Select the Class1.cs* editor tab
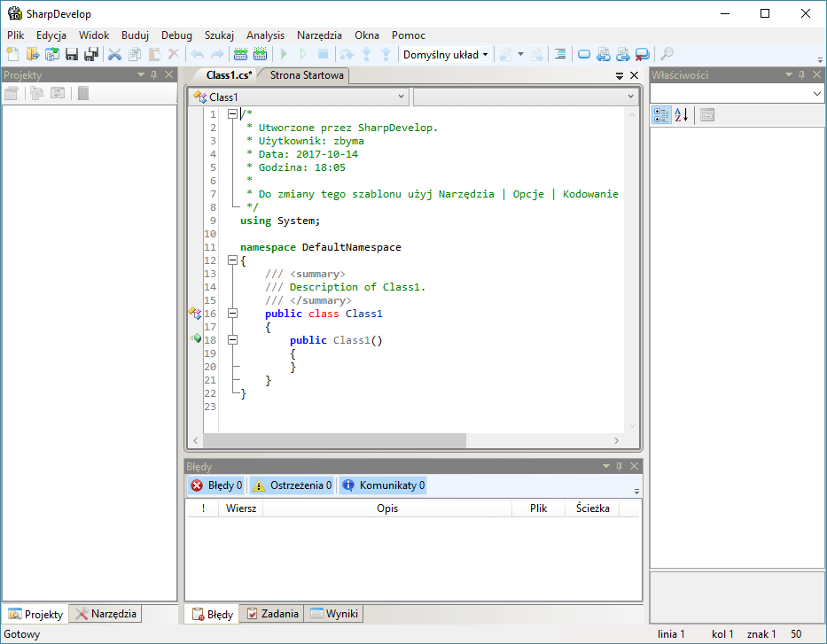 point(229,75)
